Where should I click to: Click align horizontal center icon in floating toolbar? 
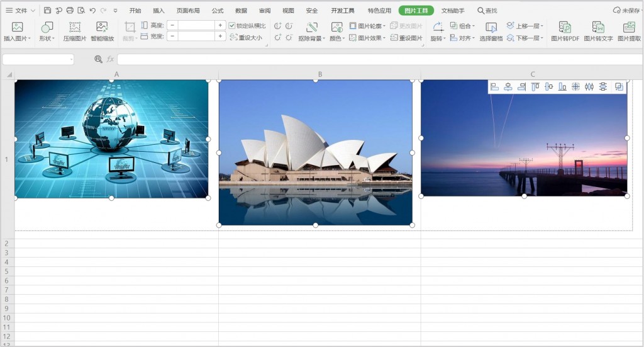pos(508,87)
